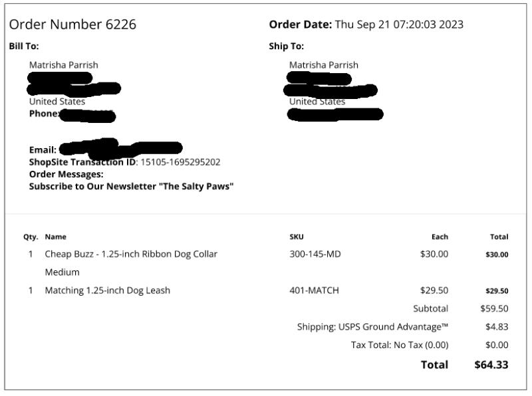Click SKU 300-145-MD
The width and height of the screenshot is (532, 396).
click(315, 254)
